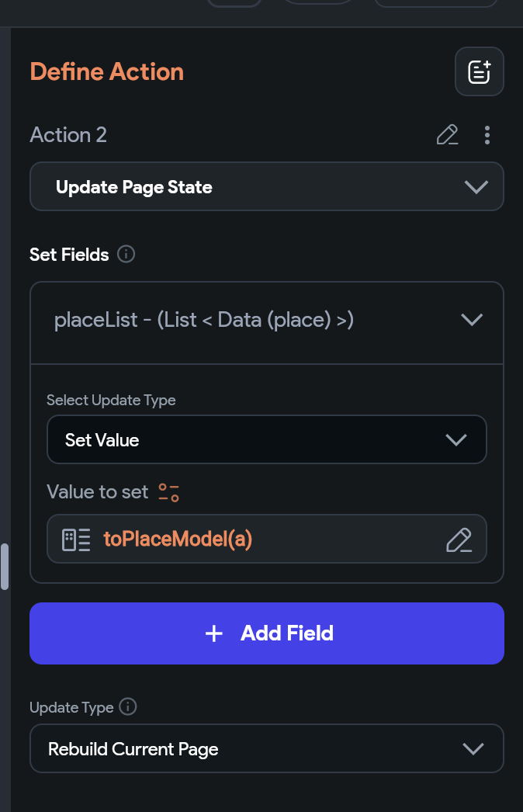Click the chevron arrow on the placeList row

[472, 320]
